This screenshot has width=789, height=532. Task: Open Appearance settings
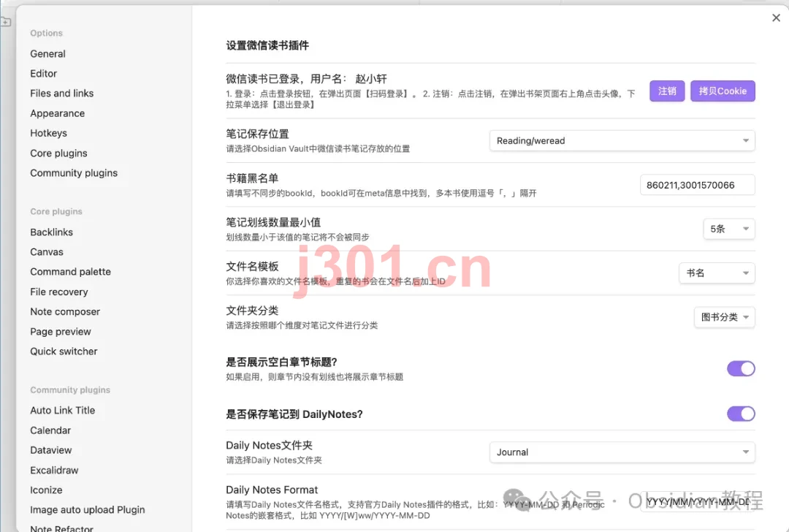pyautogui.click(x=58, y=113)
